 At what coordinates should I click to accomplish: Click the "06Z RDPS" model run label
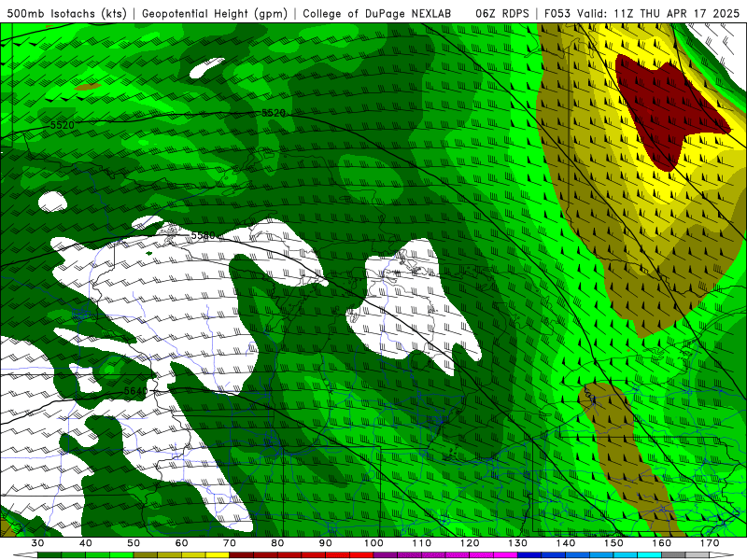(502, 14)
